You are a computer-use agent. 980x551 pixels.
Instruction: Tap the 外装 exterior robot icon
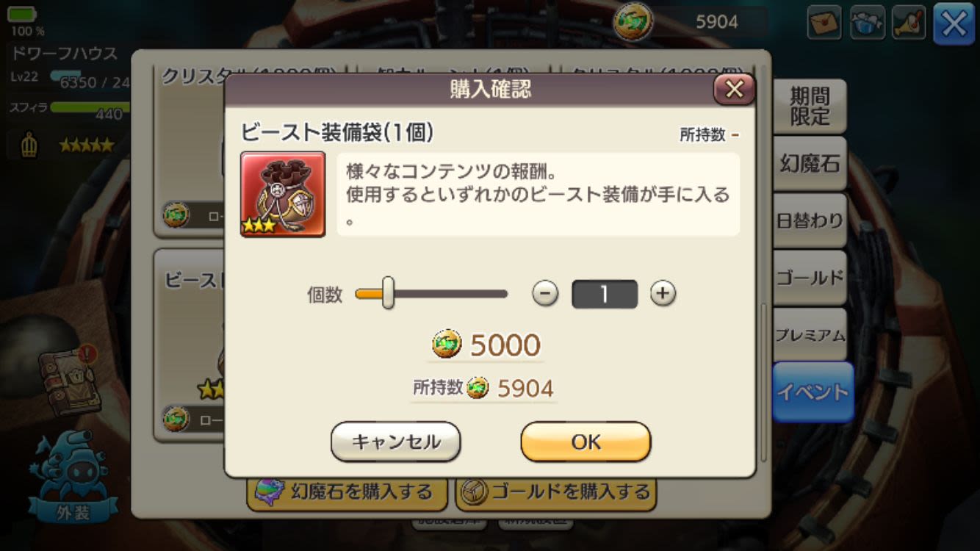pos(73,477)
